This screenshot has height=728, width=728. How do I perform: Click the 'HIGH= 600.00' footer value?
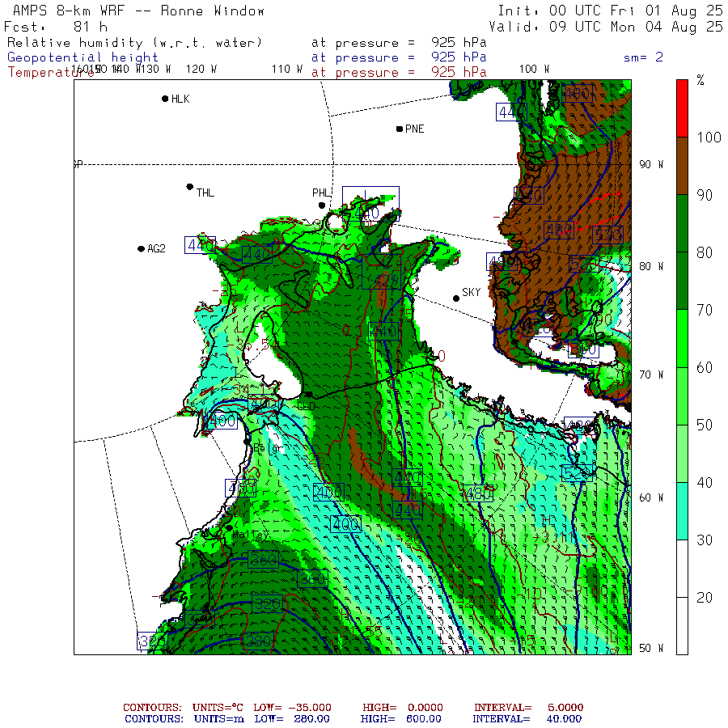click(x=400, y=719)
